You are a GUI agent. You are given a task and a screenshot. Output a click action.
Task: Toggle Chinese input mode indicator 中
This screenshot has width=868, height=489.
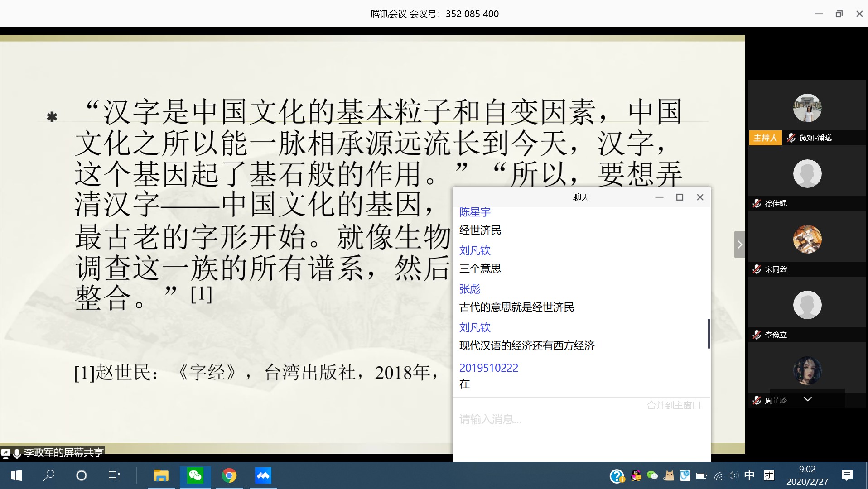(749, 475)
